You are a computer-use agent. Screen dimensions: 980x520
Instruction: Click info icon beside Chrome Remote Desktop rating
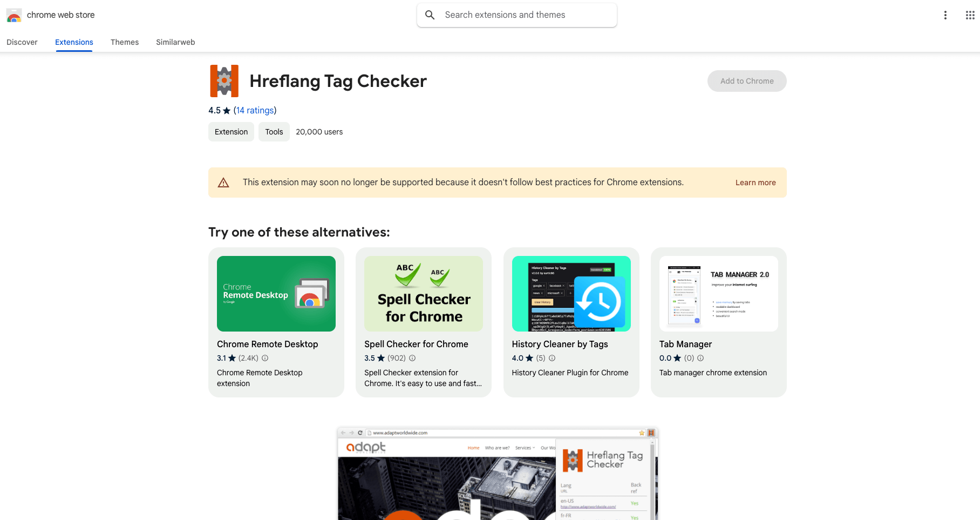point(265,358)
